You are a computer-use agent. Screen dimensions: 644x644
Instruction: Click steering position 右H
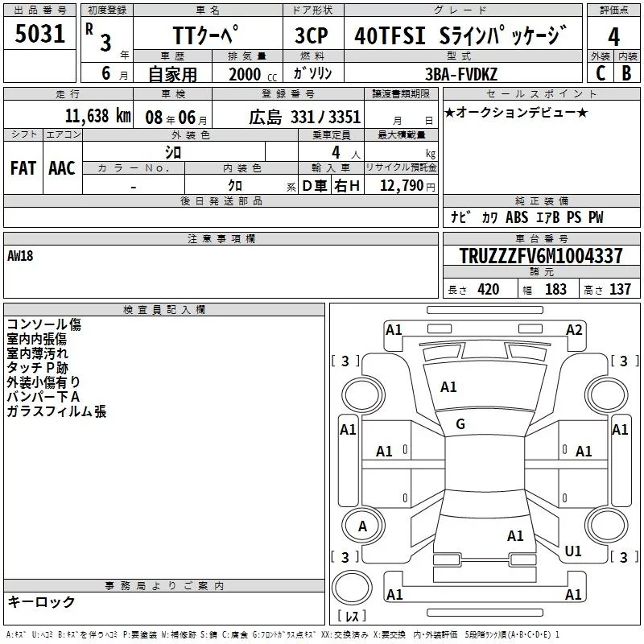347,186
